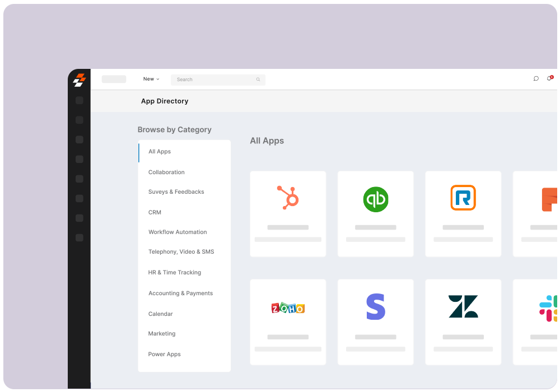Click inside the Search field
Image resolution: width=560 pixels, height=392 pixels.
pos(218,79)
